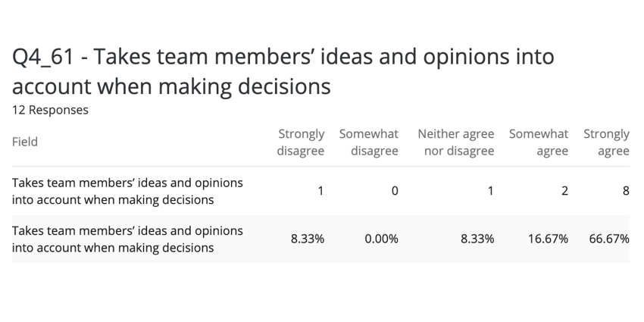Click the count value 8 cell
The width and height of the screenshot is (644, 322).
[x=625, y=191]
